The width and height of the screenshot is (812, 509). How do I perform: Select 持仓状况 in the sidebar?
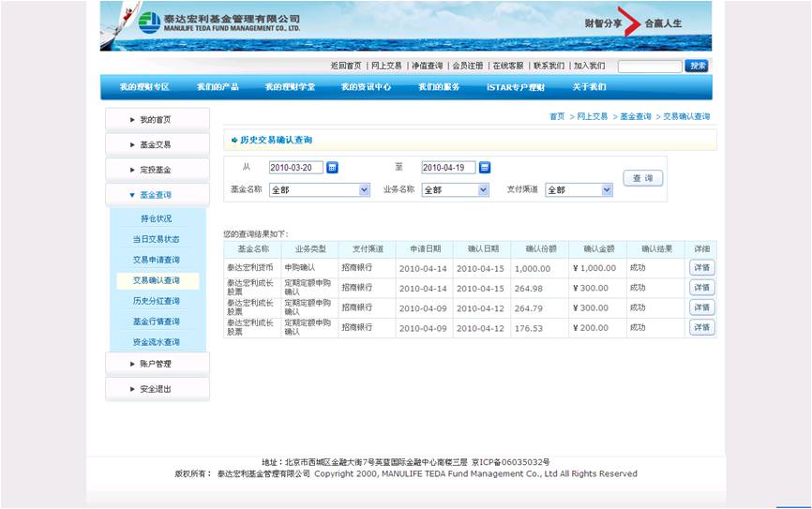156,218
